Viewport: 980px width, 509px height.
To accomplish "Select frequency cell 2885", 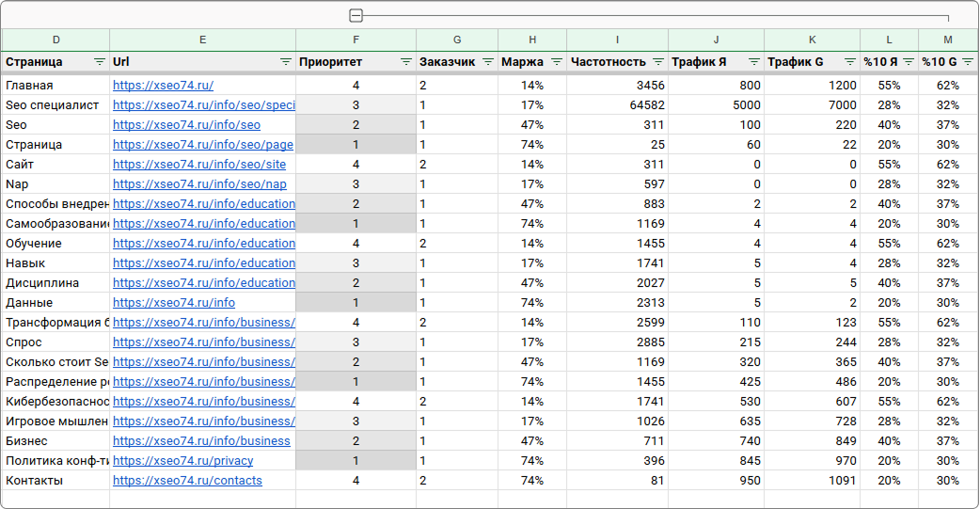I will [x=618, y=342].
